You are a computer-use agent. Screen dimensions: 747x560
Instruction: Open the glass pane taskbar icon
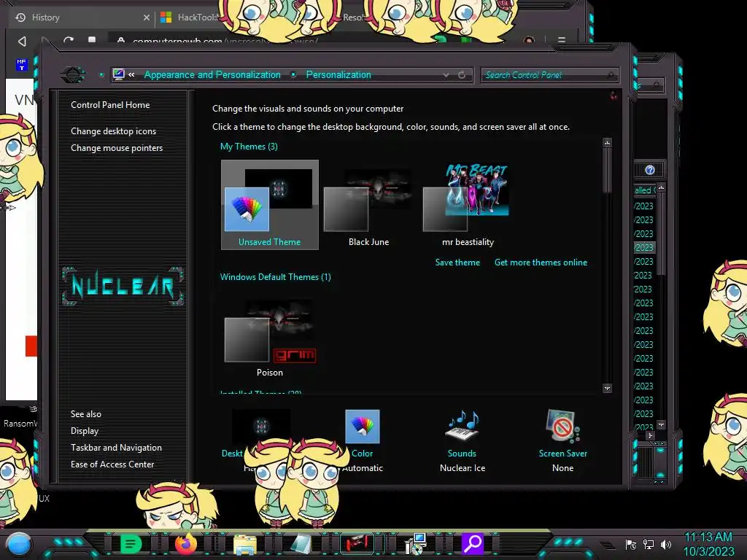[301, 544]
